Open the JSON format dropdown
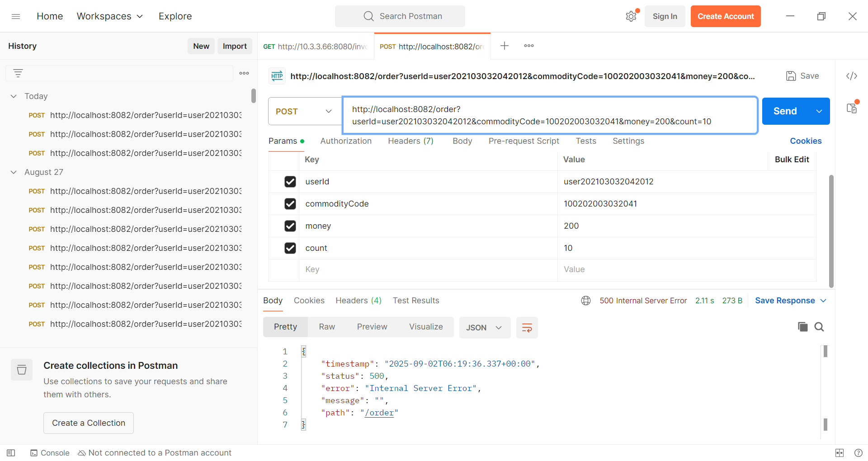Viewport: 868px width, 461px height. [485, 328]
